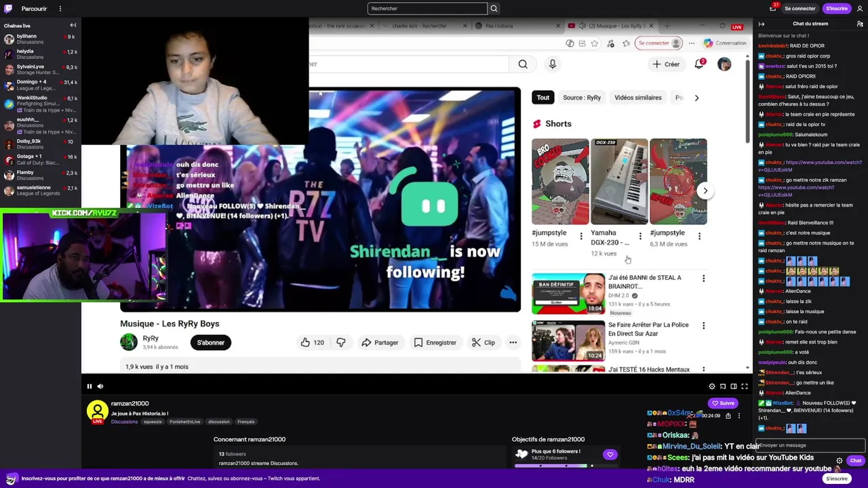Open the Yamaha DGX-230 short thumbnail
Image resolution: width=868 pixels, height=488 pixels.
(x=619, y=181)
